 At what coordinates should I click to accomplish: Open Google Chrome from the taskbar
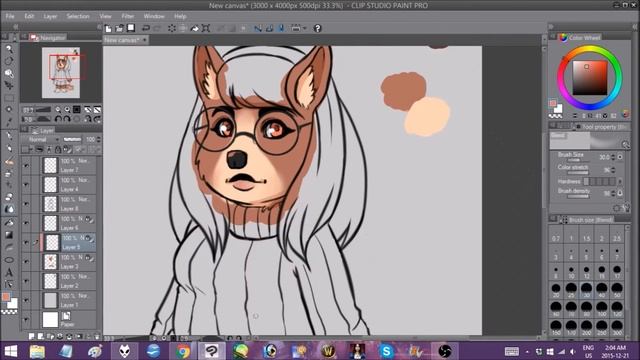click(x=183, y=351)
